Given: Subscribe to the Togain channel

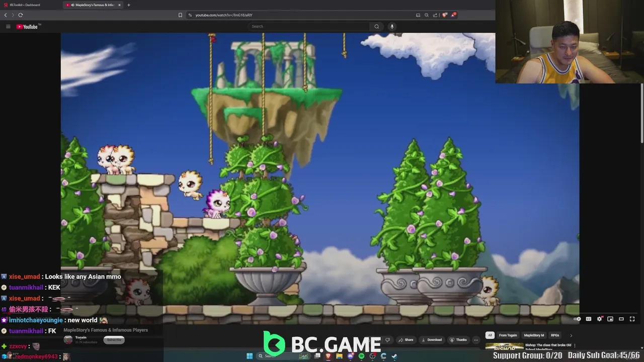Looking at the screenshot, I should pyautogui.click(x=114, y=340).
